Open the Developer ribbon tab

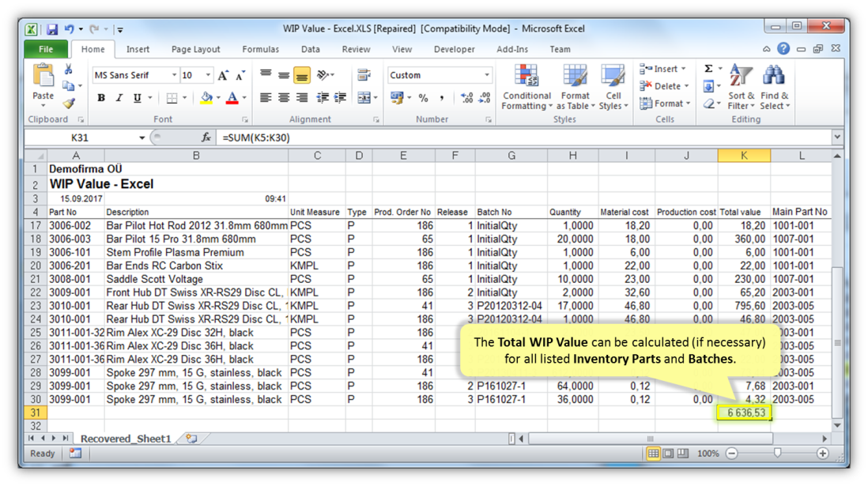pos(455,49)
